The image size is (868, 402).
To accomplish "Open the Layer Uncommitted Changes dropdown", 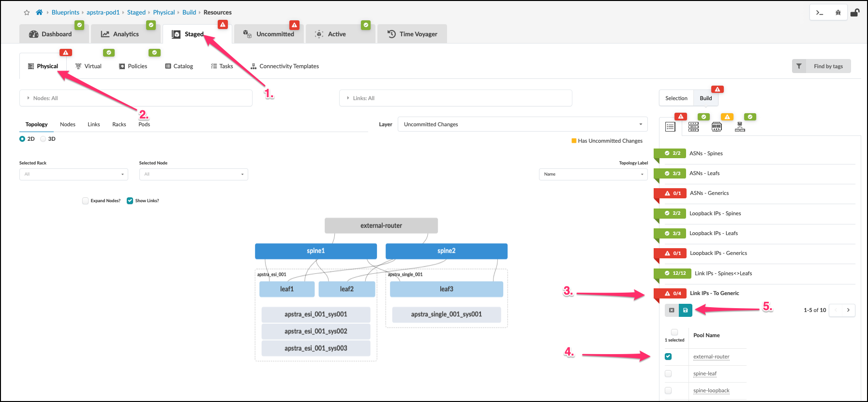I will coord(523,124).
